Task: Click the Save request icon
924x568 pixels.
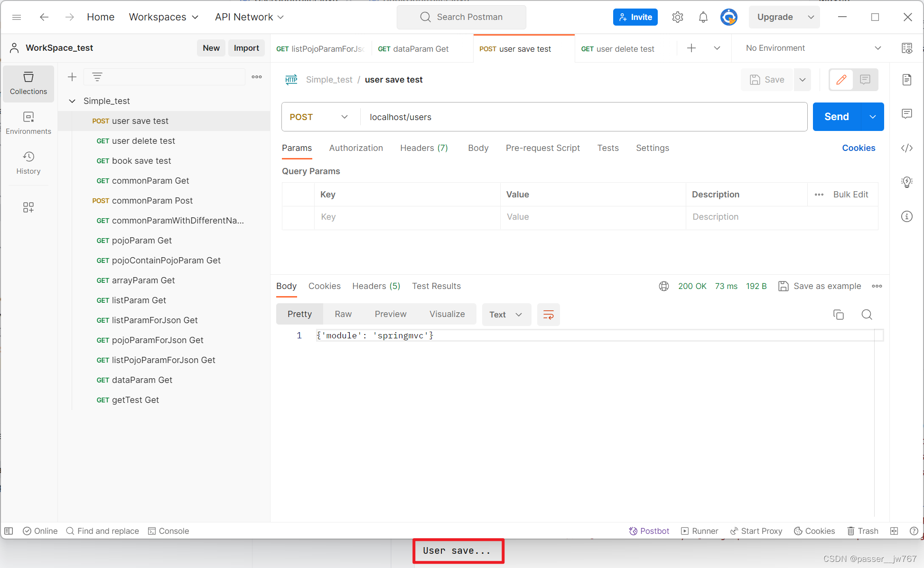Action: 755,79
